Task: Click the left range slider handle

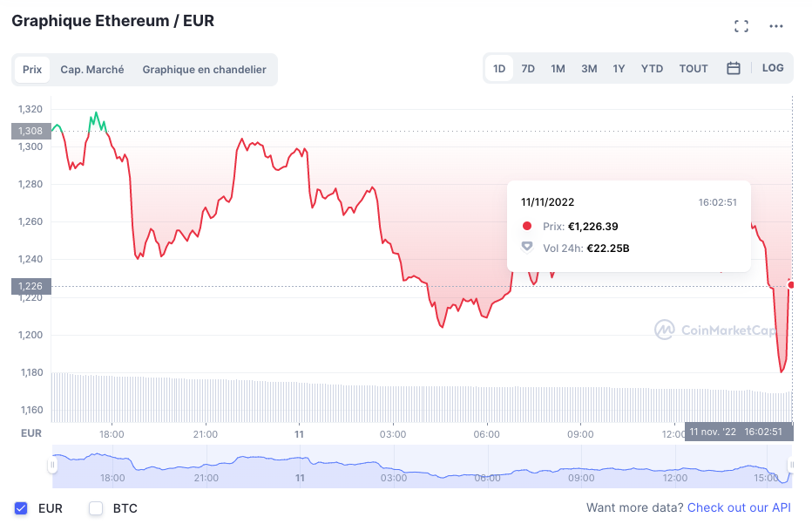Action: [52, 466]
